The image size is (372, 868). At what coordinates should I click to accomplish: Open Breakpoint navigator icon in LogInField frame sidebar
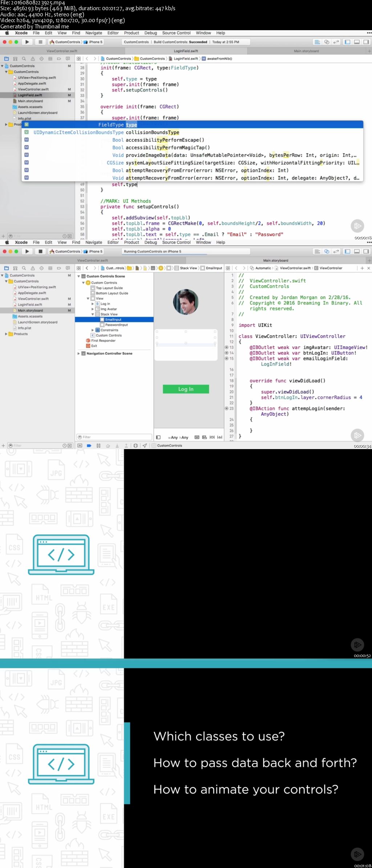[x=59, y=59]
